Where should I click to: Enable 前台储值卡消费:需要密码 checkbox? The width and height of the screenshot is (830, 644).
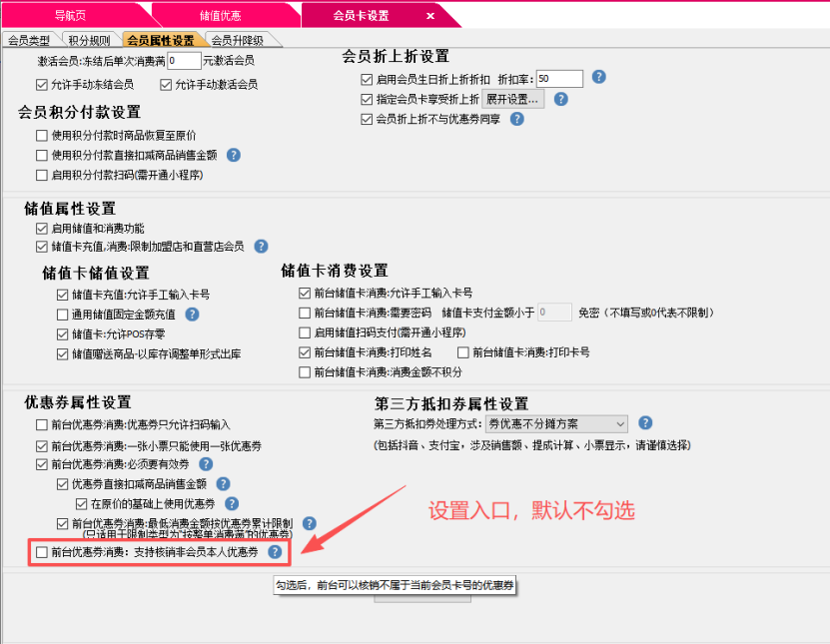point(305,313)
